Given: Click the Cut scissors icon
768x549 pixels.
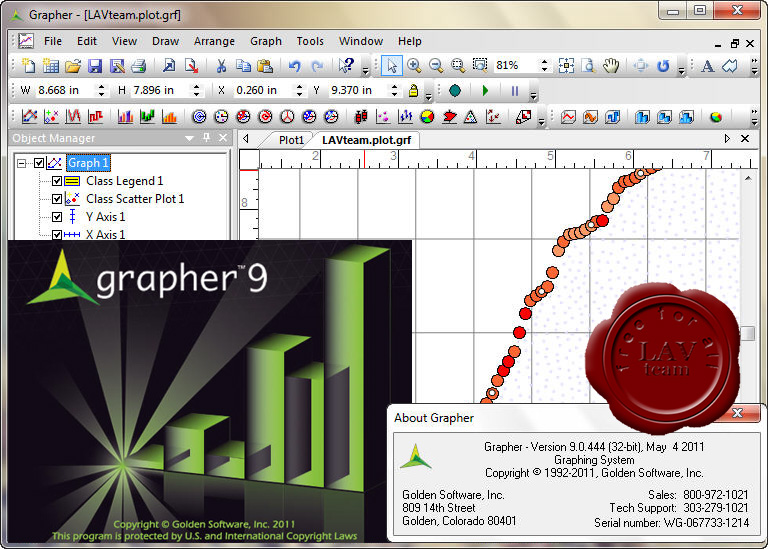Looking at the screenshot, I should pyautogui.click(x=221, y=66).
